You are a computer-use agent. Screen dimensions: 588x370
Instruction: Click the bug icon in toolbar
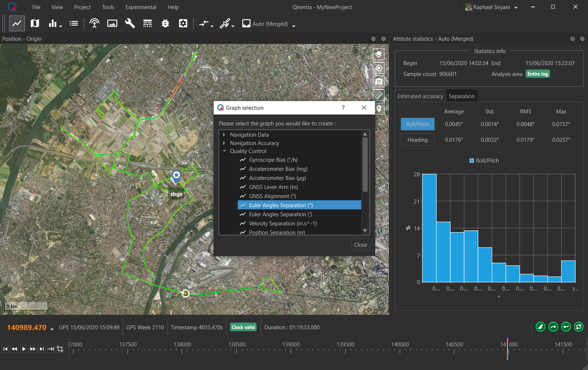(x=165, y=24)
